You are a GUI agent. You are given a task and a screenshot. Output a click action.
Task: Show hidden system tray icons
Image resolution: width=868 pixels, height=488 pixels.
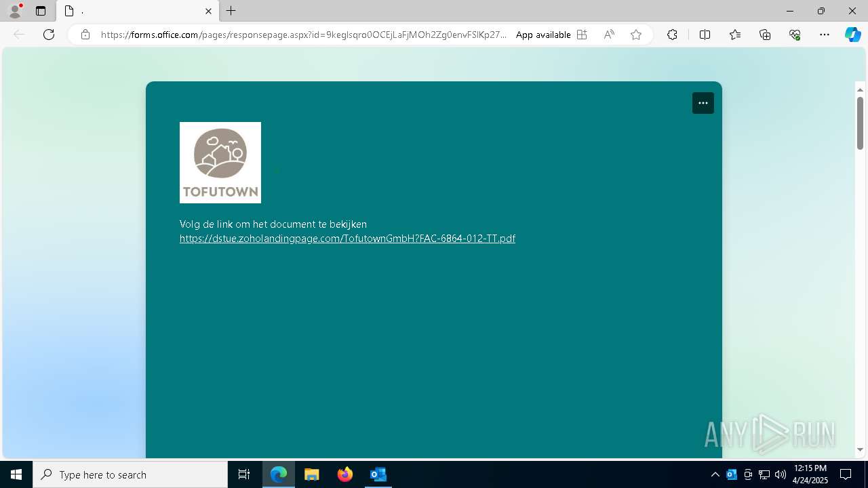pyautogui.click(x=715, y=474)
